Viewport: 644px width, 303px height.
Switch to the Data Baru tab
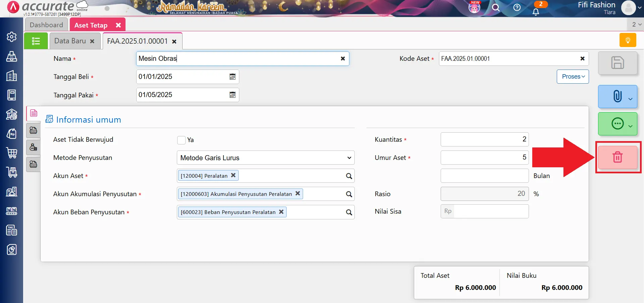pyautogui.click(x=70, y=41)
